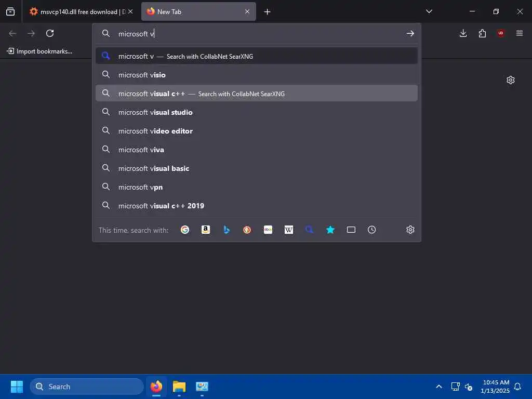The height and width of the screenshot is (399, 532).
Task: Open the Firefox application menu
Action: 520,33
